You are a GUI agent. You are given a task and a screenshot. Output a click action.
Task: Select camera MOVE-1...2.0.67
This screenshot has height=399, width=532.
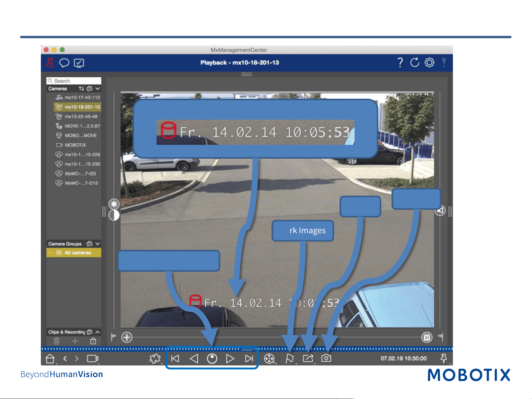[77, 126]
